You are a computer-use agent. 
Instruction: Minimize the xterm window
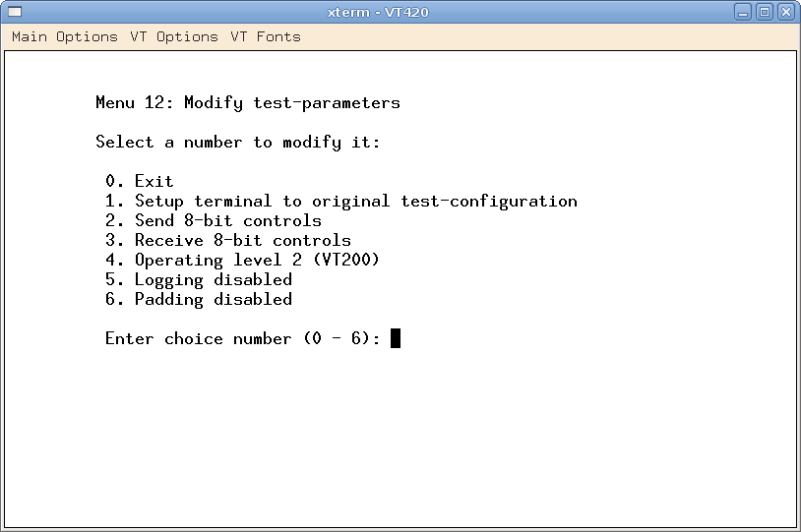point(741,12)
